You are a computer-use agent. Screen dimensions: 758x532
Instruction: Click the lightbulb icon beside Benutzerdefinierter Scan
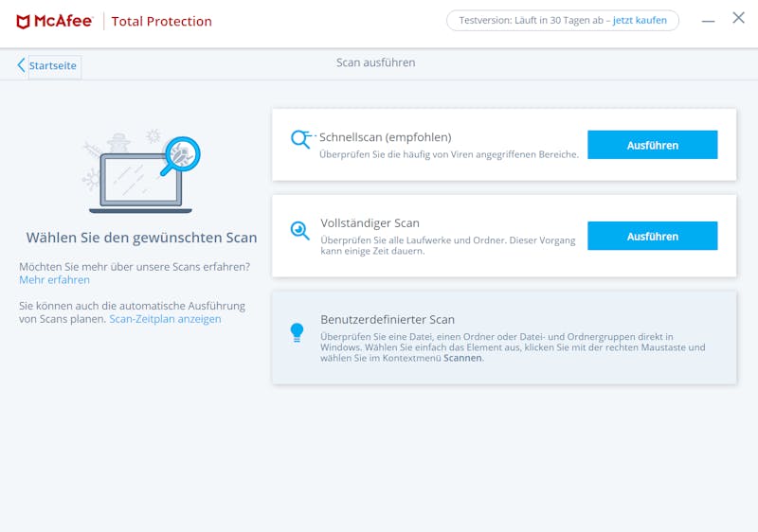297,332
